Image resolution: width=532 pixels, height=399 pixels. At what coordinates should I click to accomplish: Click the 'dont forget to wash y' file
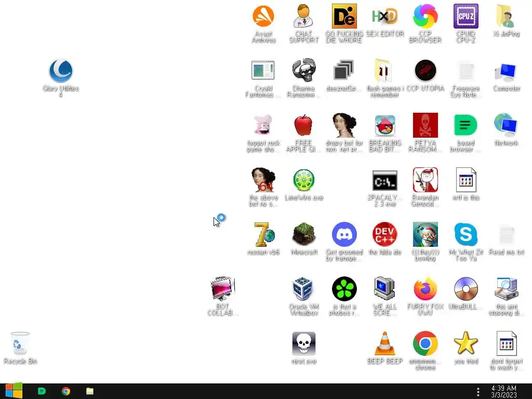pyautogui.click(x=506, y=343)
